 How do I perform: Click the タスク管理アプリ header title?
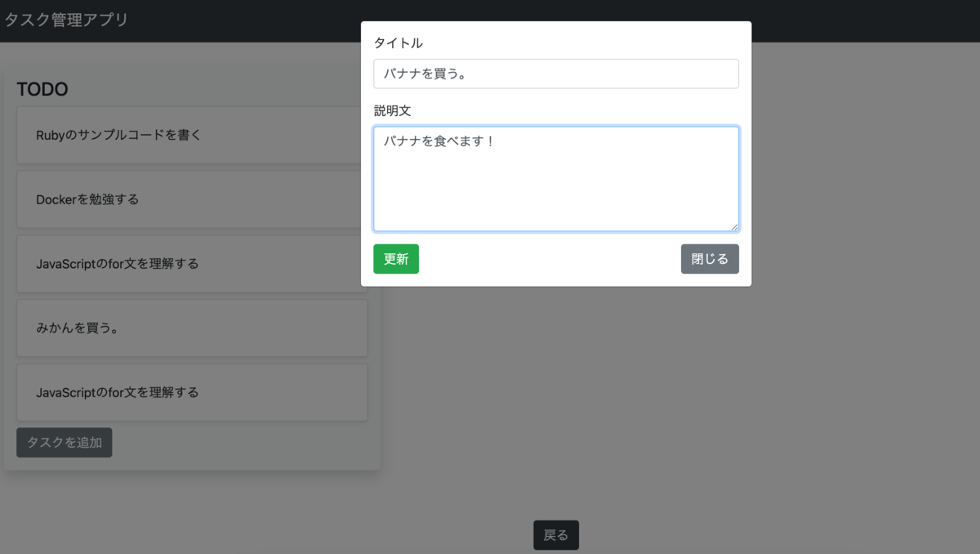coord(65,19)
